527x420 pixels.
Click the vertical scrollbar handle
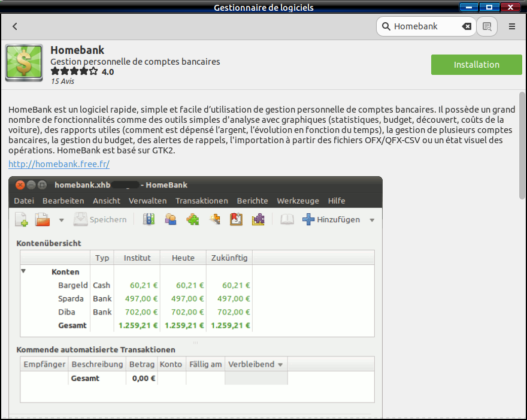(522, 145)
